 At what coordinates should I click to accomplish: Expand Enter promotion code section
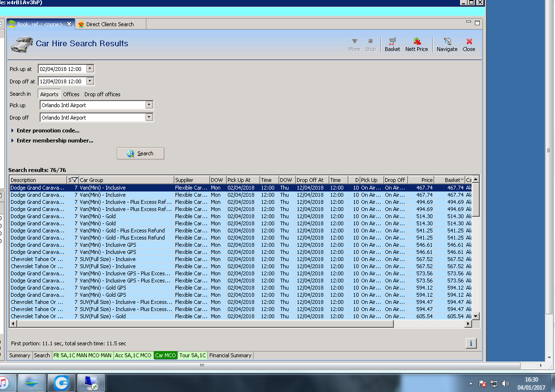pyautogui.click(x=48, y=131)
